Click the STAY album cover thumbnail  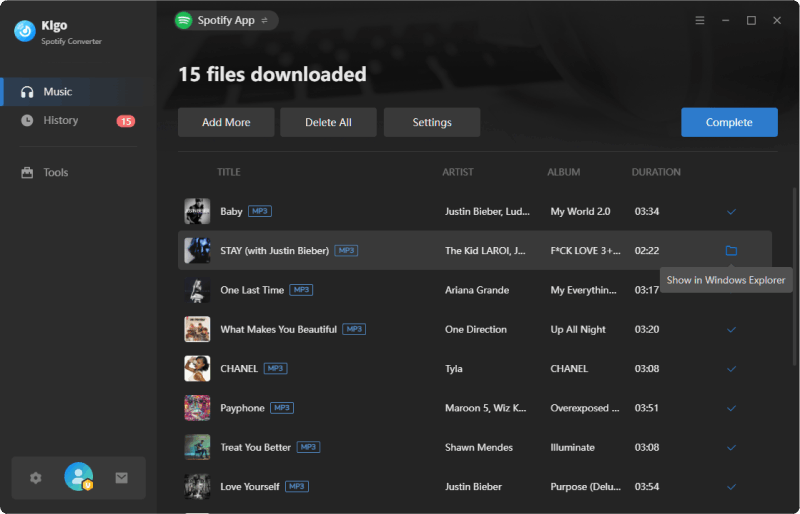coord(197,251)
